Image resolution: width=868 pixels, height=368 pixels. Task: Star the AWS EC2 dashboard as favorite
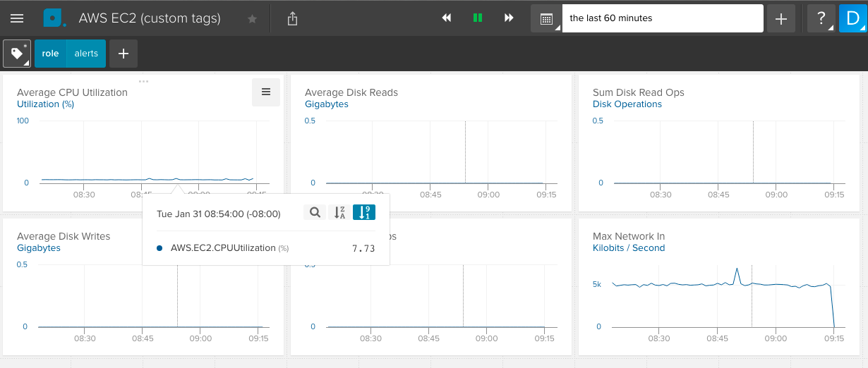click(x=252, y=19)
